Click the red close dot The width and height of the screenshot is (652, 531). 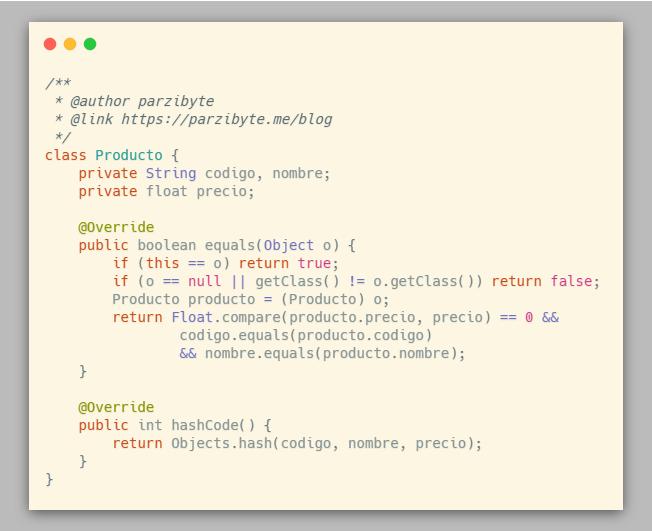pos(50,44)
